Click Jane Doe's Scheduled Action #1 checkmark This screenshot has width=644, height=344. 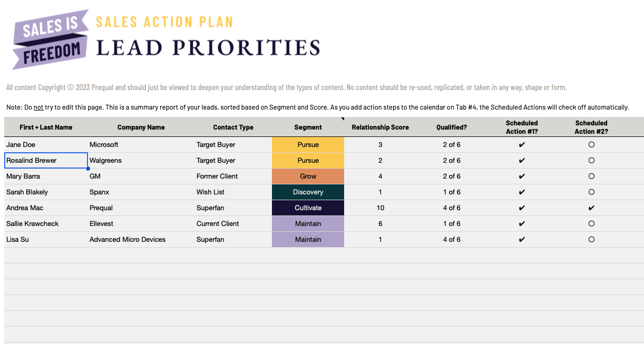522,144
